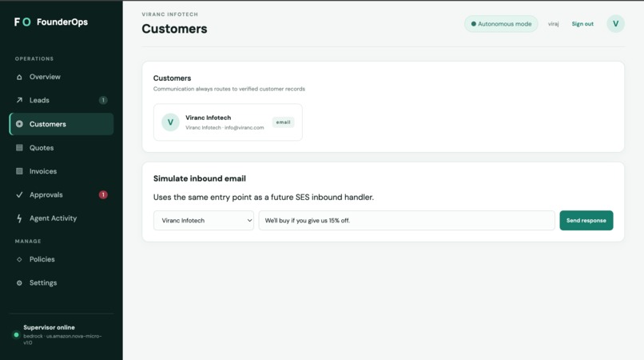Click the Sign out link
644x360 pixels.
coord(582,24)
